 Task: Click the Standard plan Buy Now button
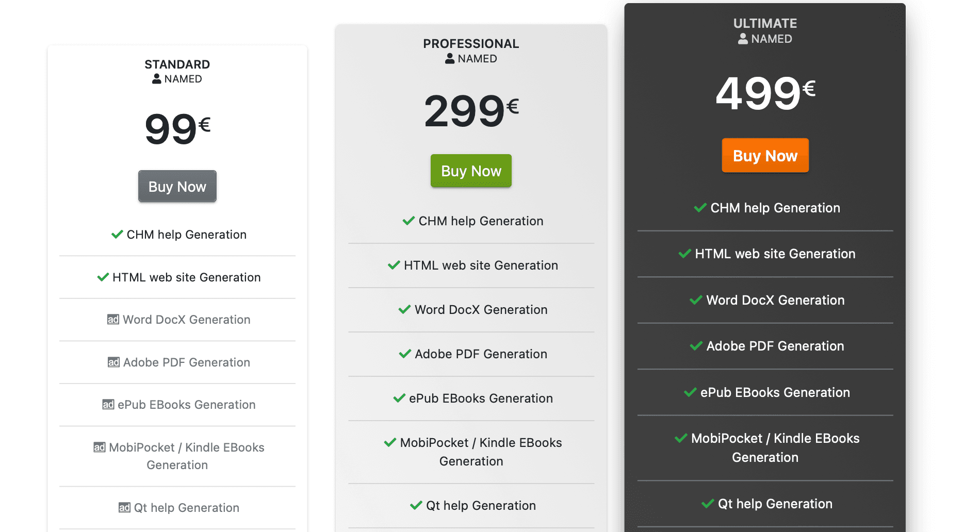(177, 186)
